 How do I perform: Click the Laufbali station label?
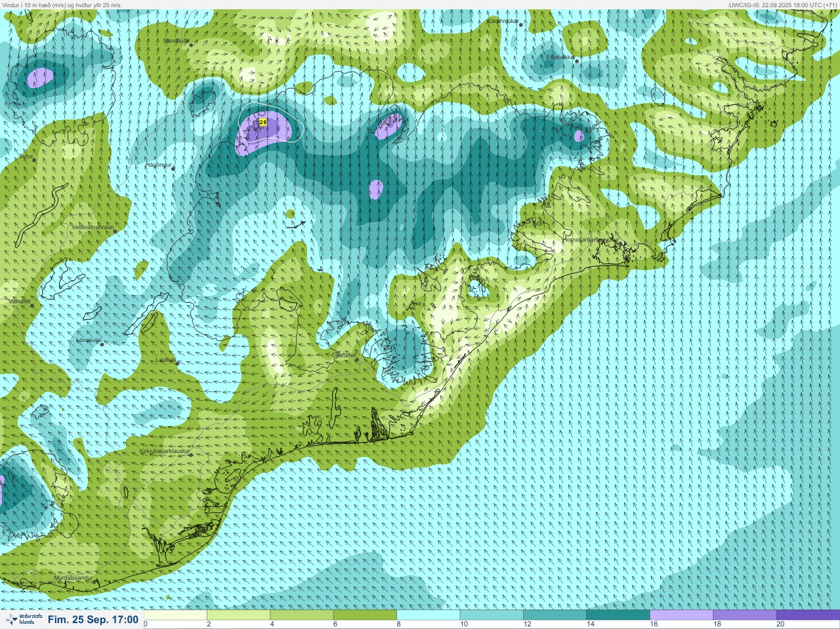tap(167, 360)
